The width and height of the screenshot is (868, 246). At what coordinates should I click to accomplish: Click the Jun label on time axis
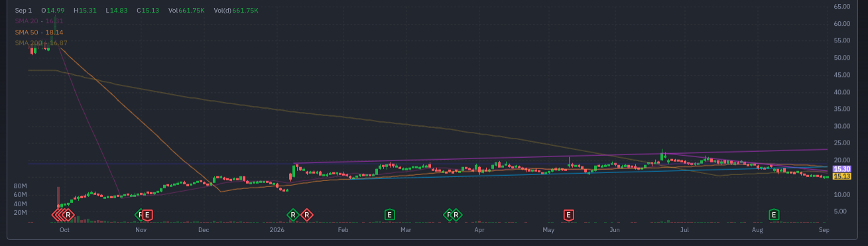click(x=615, y=230)
